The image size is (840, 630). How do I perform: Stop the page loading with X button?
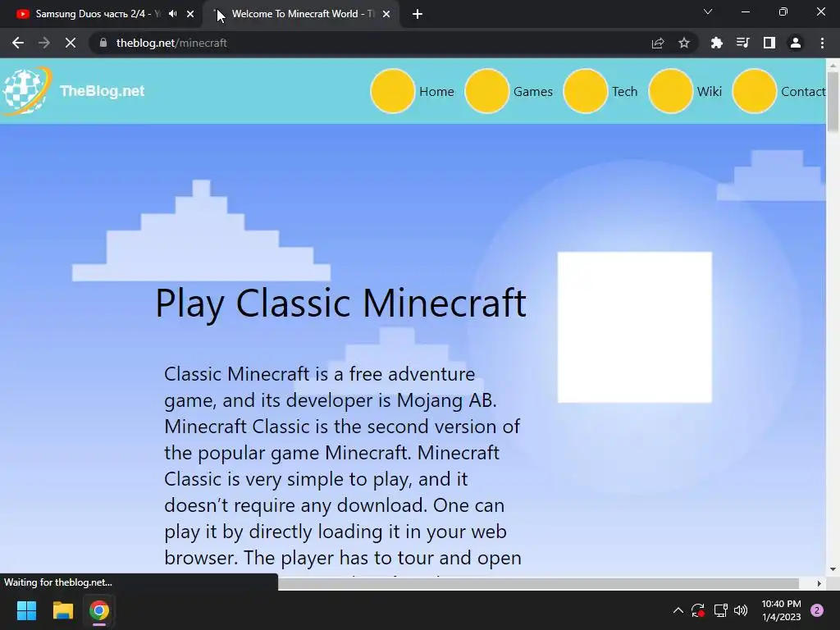tap(71, 43)
